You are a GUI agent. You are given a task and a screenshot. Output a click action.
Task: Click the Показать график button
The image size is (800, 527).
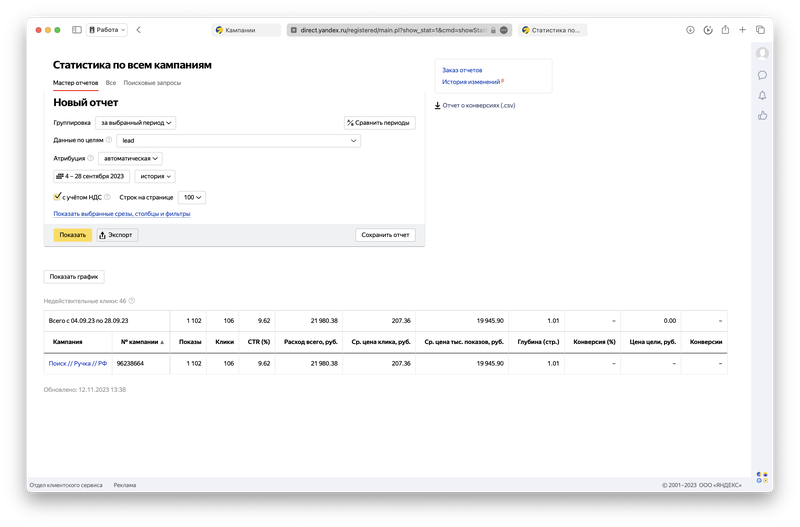pos(74,277)
